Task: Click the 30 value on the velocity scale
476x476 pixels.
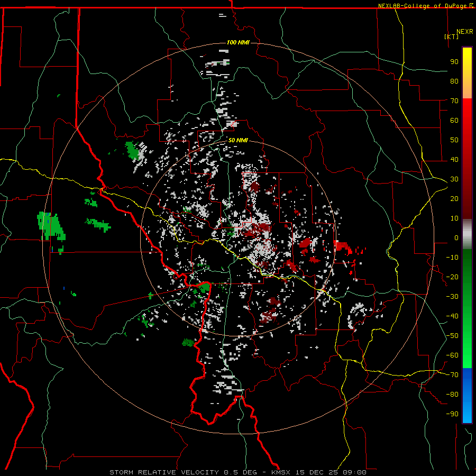Action: [454, 179]
